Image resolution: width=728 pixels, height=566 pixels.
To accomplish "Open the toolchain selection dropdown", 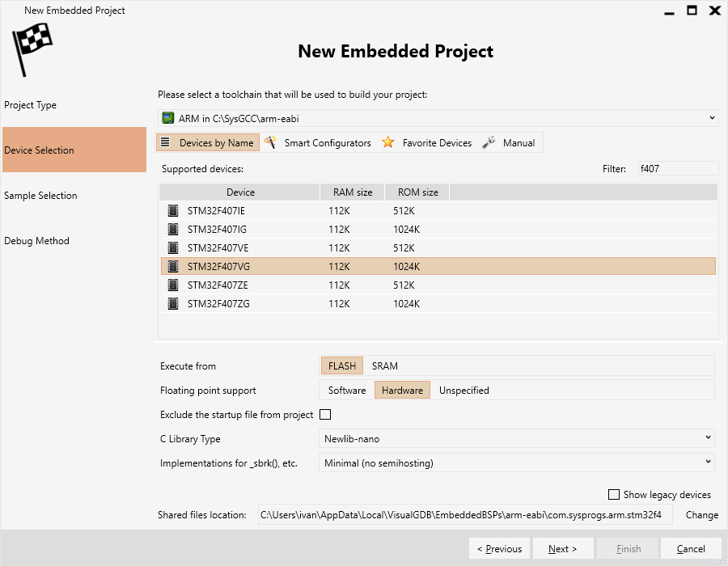I will pyautogui.click(x=438, y=118).
